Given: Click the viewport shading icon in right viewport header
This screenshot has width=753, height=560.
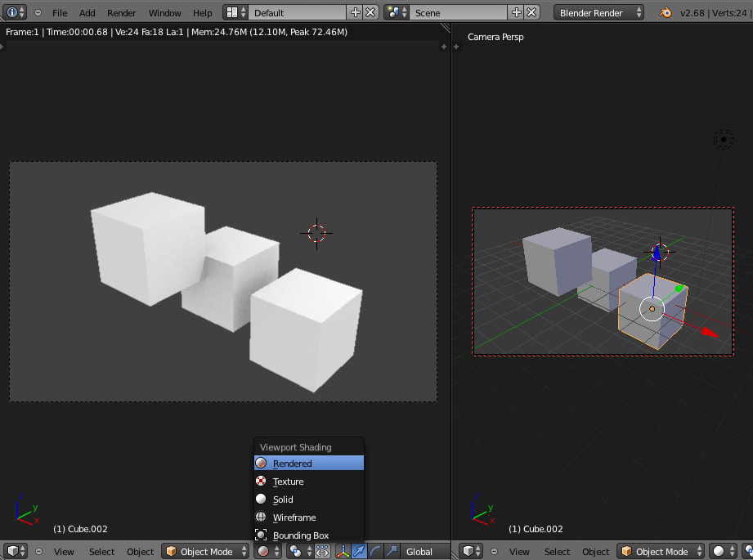Looking at the screenshot, I should (x=720, y=551).
